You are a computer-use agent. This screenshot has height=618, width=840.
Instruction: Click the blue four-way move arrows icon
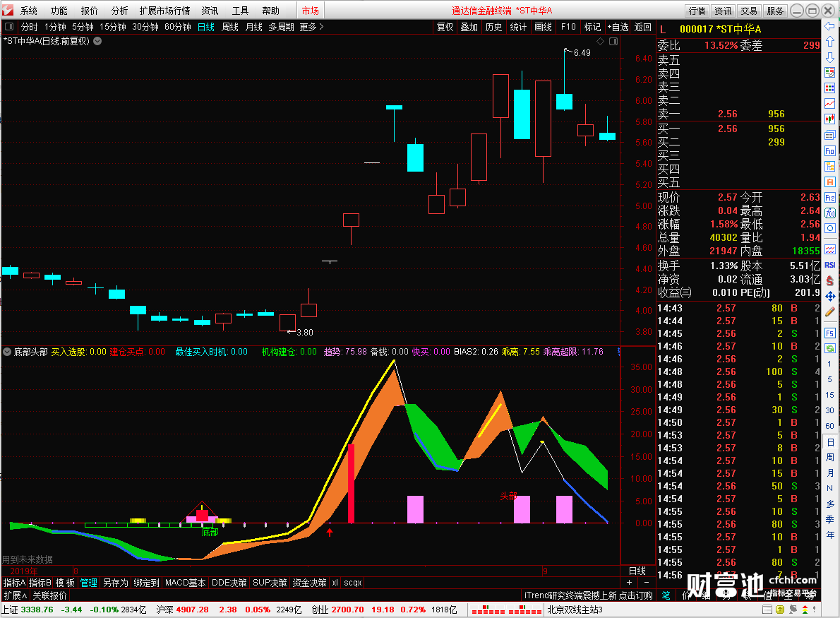pos(830,297)
